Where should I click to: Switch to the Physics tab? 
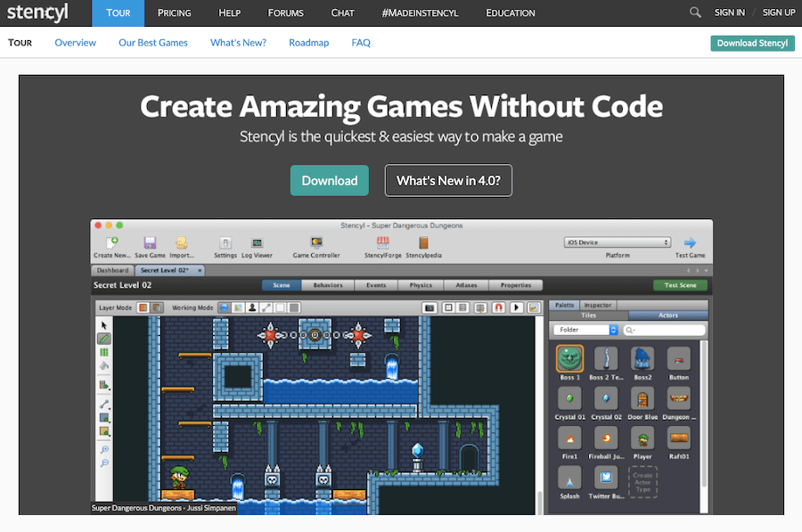(x=421, y=285)
